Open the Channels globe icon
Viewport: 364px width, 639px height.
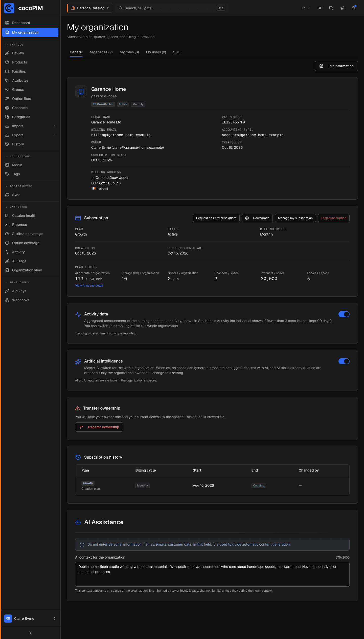click(7, 108)
